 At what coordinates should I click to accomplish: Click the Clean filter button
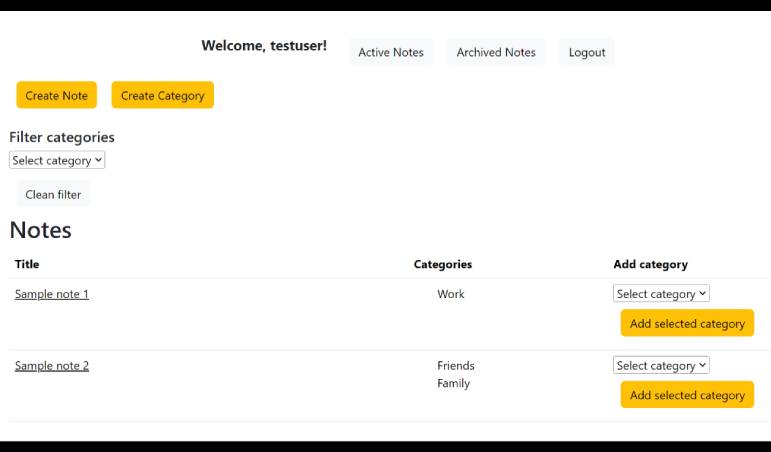pos(53,194)
